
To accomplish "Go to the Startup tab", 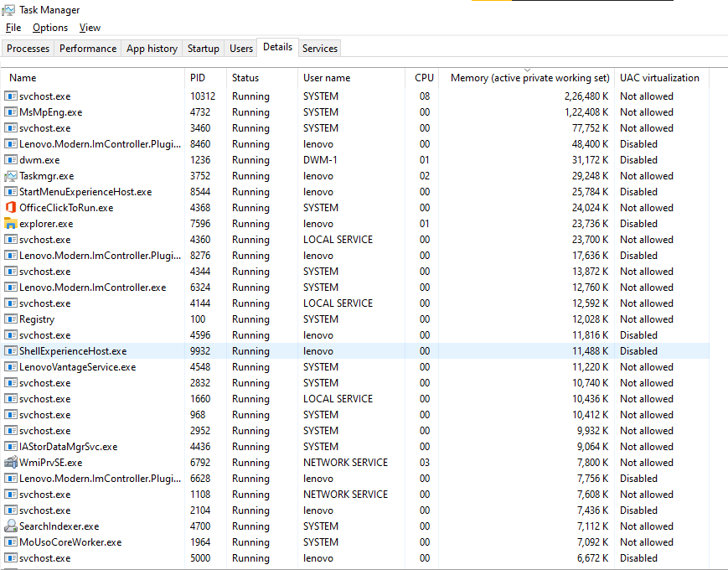I will [204, 49].
